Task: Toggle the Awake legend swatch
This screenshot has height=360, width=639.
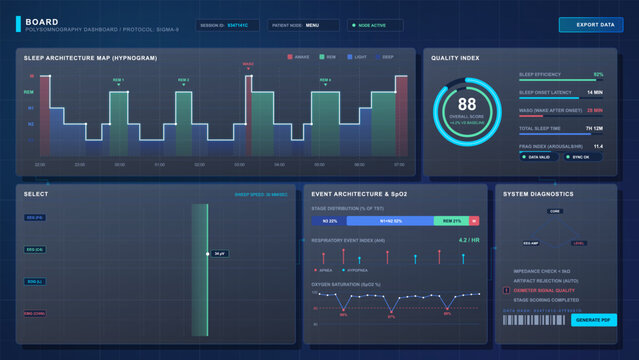Action: [290, 57]
